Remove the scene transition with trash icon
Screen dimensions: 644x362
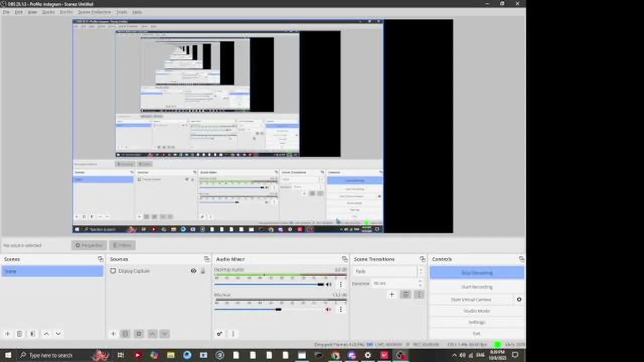pos(406,295)
